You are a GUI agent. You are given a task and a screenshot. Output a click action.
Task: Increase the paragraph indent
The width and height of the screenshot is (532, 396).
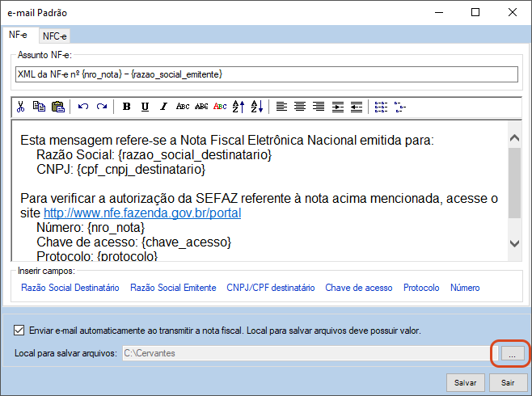337,107
